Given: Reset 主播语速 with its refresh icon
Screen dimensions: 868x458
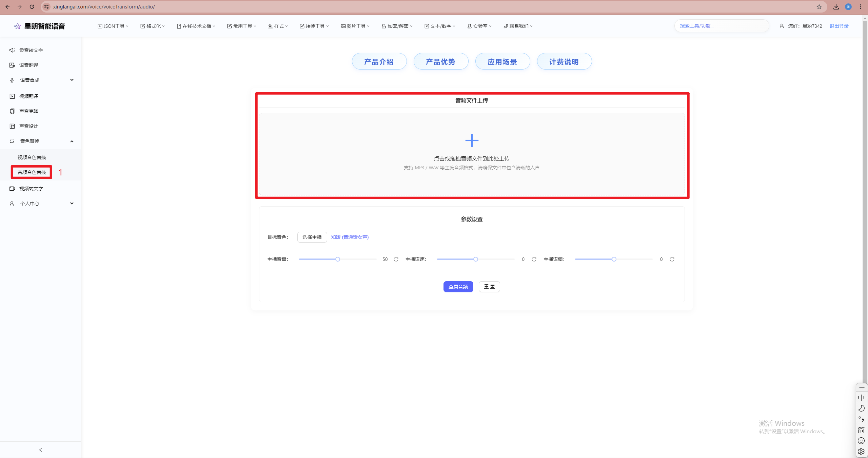Looking at the screenshot, I should (534, 259).
